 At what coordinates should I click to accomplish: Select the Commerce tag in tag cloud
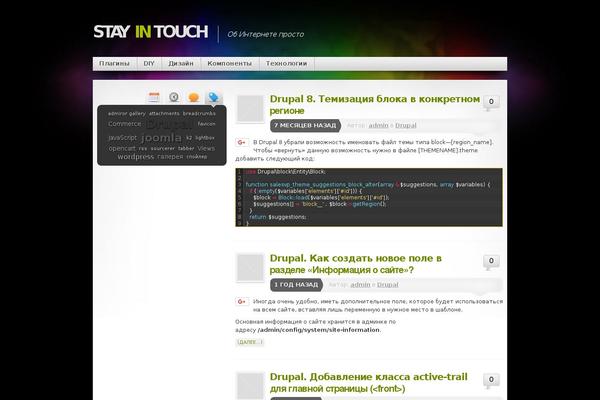(124, 124)
